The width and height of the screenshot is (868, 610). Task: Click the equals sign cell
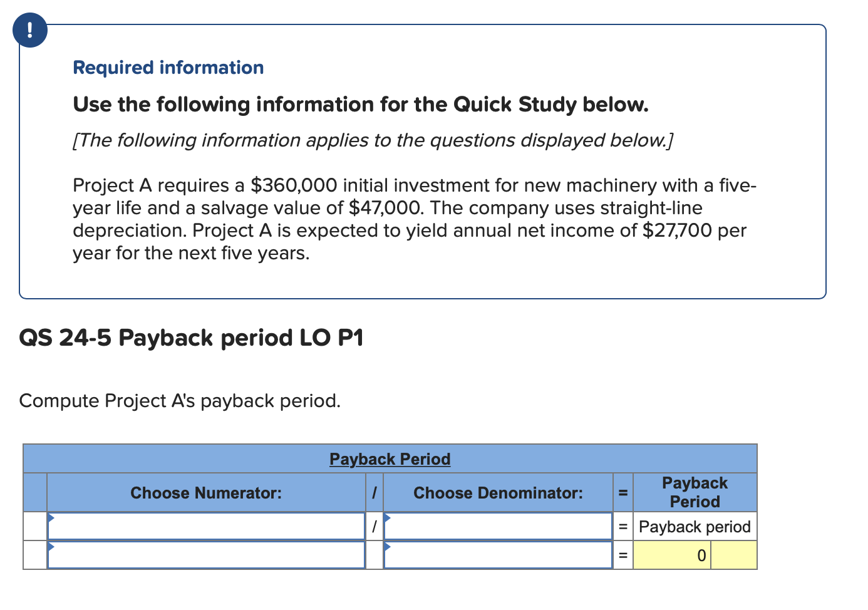tap(623, 526)
